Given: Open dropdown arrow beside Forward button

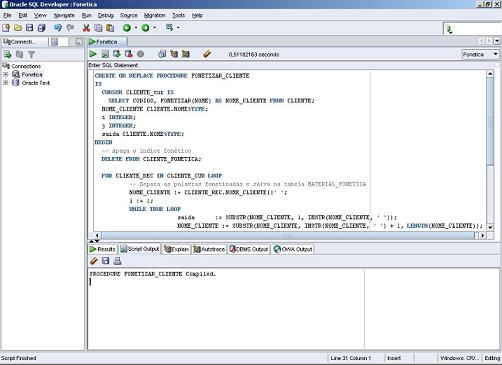Looking at the screenshot, I should (155, 28).
